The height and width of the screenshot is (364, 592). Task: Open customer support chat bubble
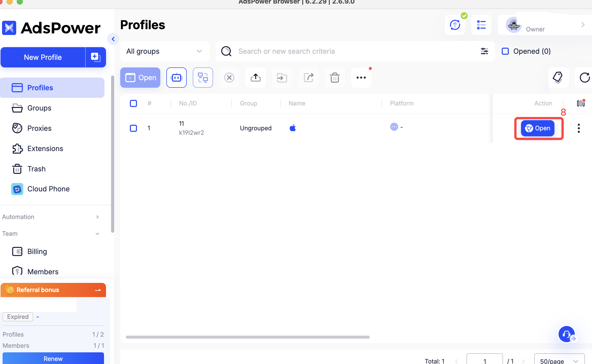click(x=567, y=334)
